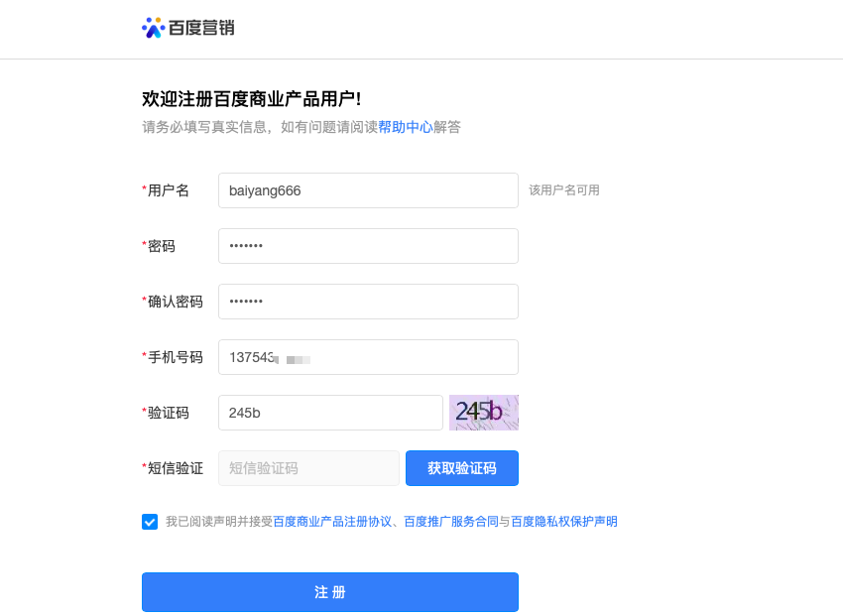Click the colorful paw-print logo mark

coord(154,28)
